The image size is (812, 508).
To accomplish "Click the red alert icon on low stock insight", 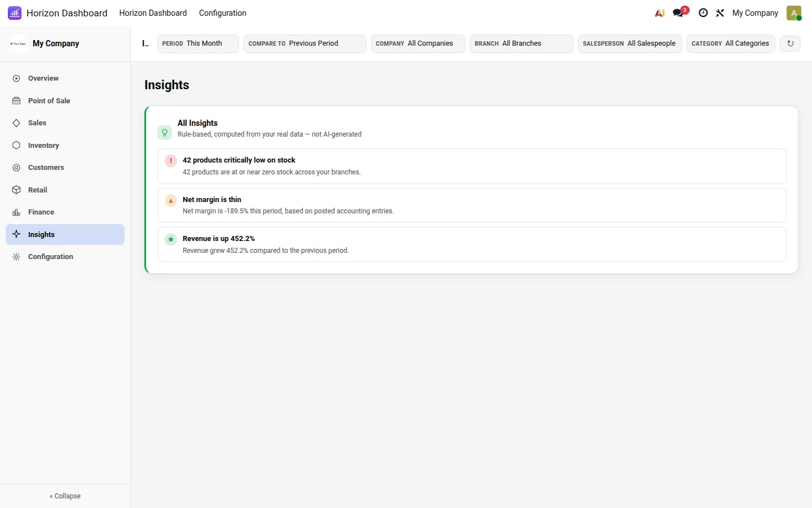I will click(x=171, y=161).
